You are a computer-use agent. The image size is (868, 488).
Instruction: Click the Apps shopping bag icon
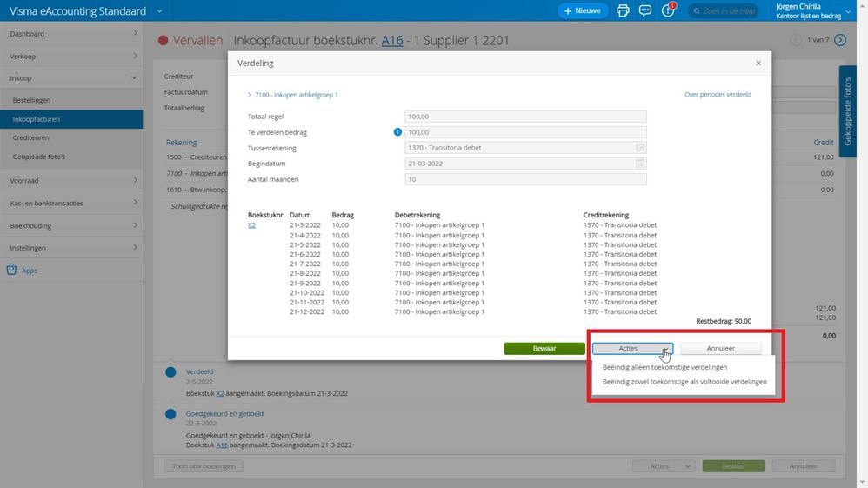point(11,270)
